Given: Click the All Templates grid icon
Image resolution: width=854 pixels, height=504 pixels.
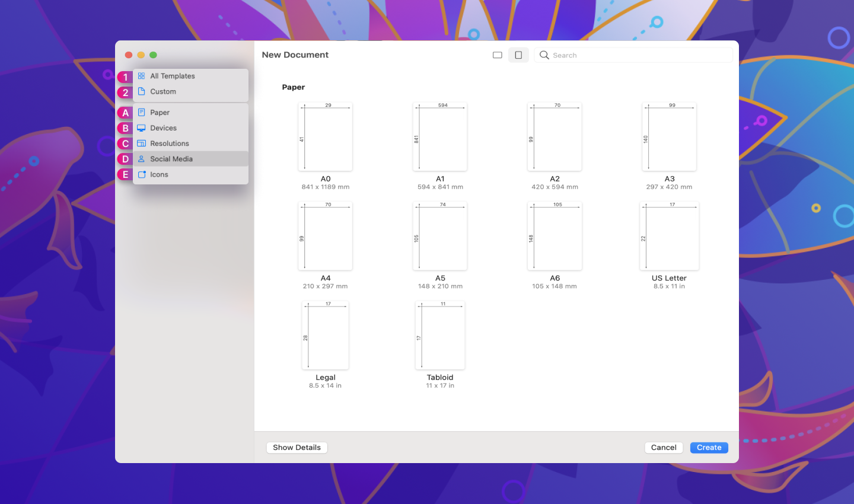Looking at the screenshot, I should (x=141, y=76).
